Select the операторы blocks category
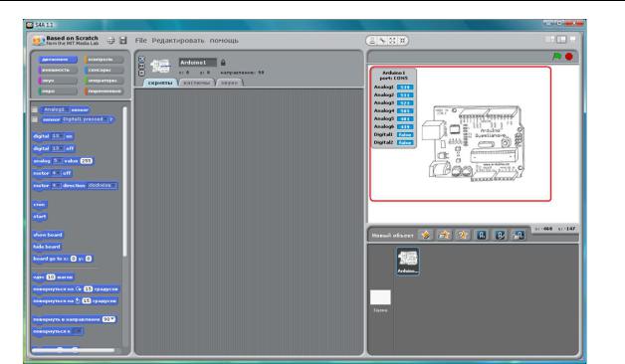This screenshot has height=364, width=625. 104,81
